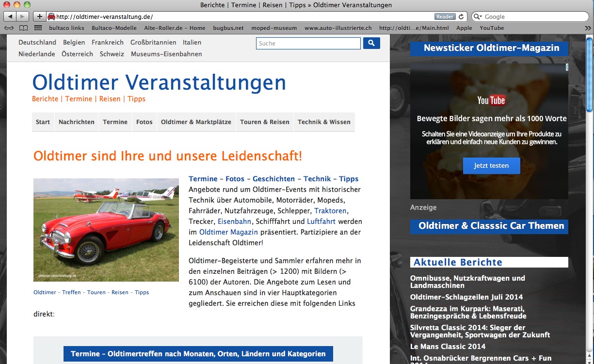Open the Main.html bookmark
This screenshot has height=364, width=594.
coord(414,28)
